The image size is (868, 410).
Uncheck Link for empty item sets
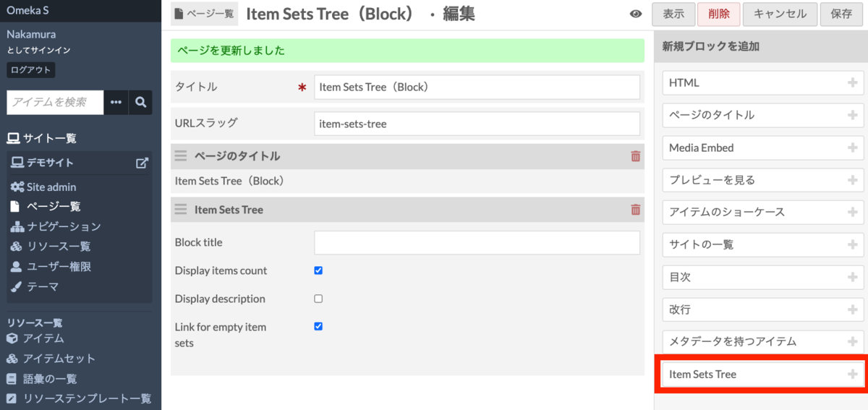(x=318, y=326)
